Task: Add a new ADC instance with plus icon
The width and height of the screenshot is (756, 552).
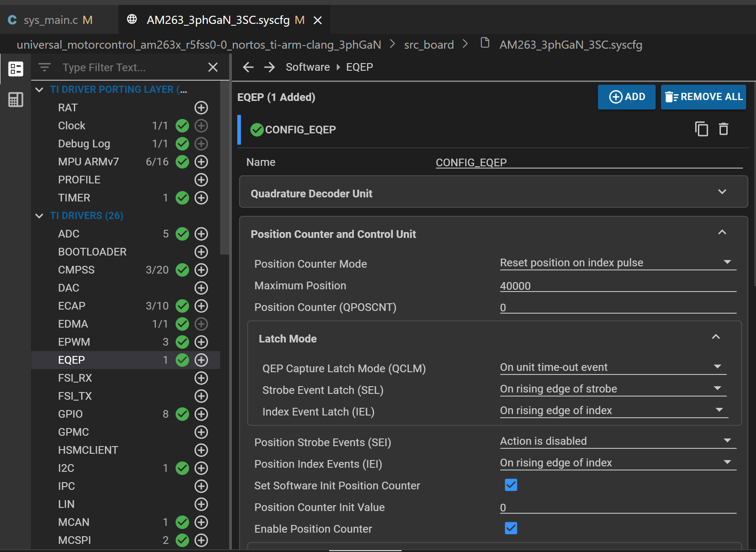Action: 201,234
